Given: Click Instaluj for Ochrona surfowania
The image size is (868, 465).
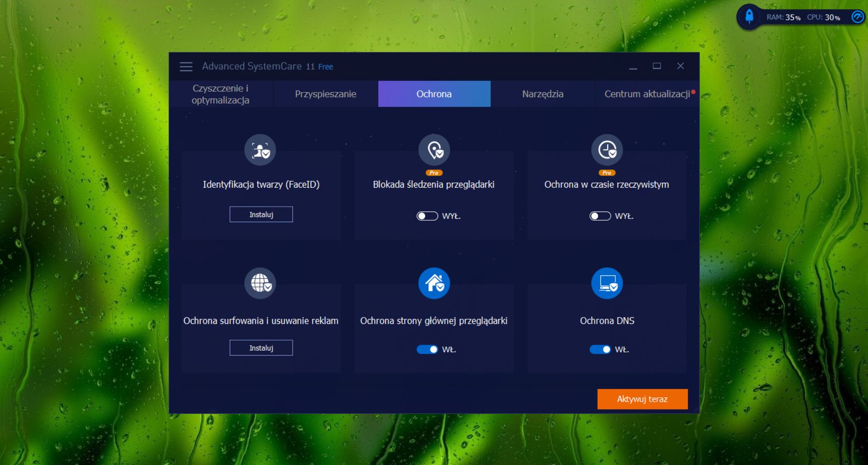Looking at the screenshot, I should coord(261,348).
